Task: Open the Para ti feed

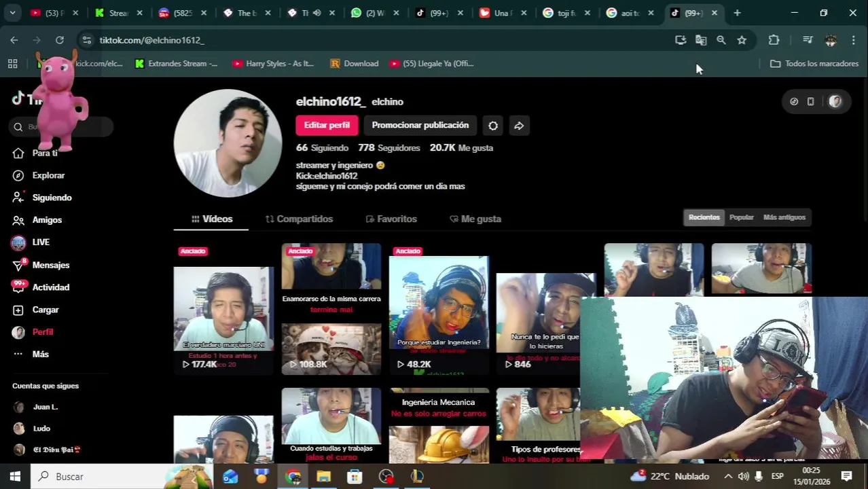Action: (44, 153)
